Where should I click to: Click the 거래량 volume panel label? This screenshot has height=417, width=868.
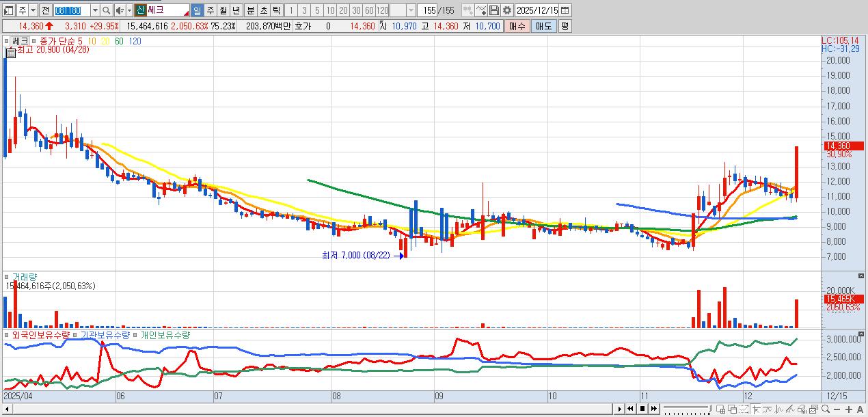coord(25,277)
